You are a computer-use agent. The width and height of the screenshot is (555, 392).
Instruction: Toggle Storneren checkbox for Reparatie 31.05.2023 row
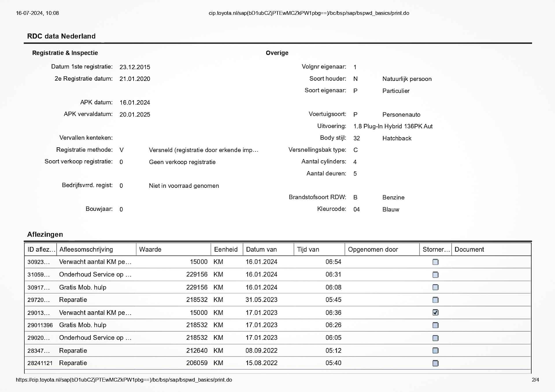(435, 300)
